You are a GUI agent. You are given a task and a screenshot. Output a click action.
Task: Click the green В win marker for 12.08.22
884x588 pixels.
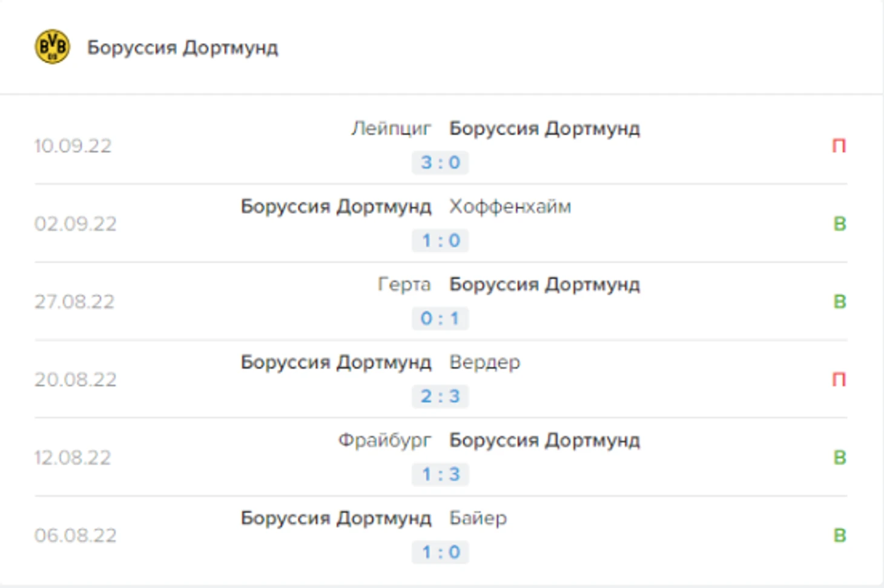(839, 458)
